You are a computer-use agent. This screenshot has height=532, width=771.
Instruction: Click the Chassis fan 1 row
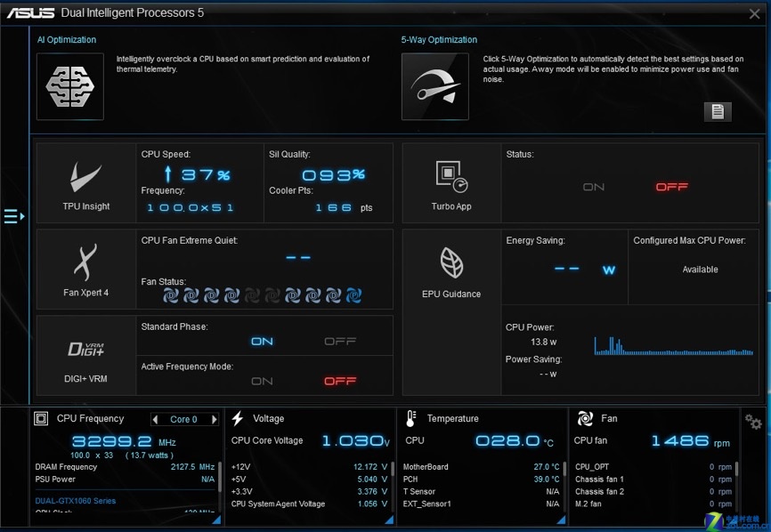[x=653, y=479]
